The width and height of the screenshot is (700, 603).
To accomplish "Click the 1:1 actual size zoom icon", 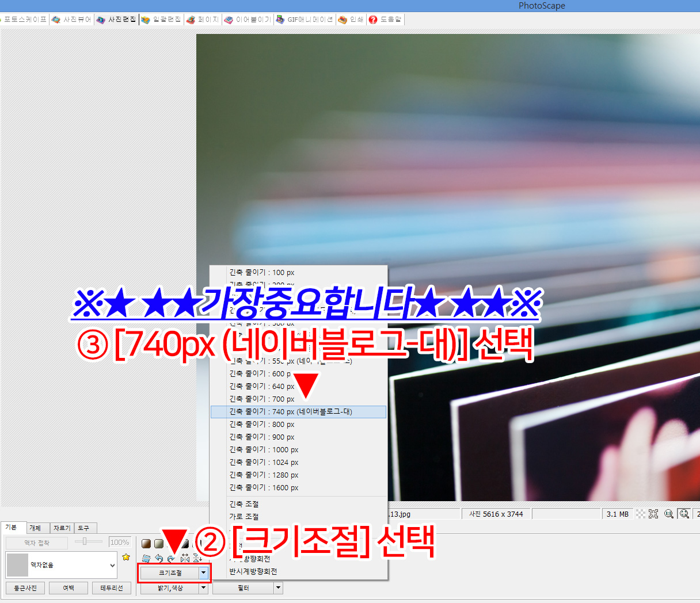I will (669, 514).
